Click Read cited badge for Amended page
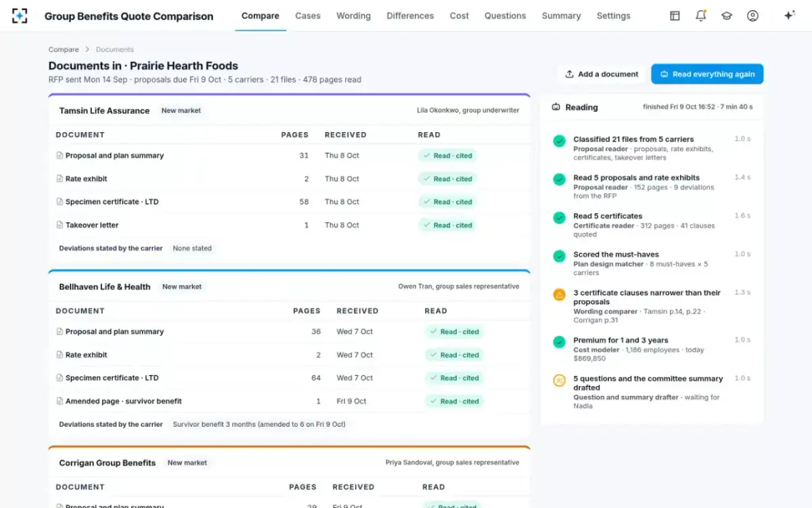 coord(454,401)
